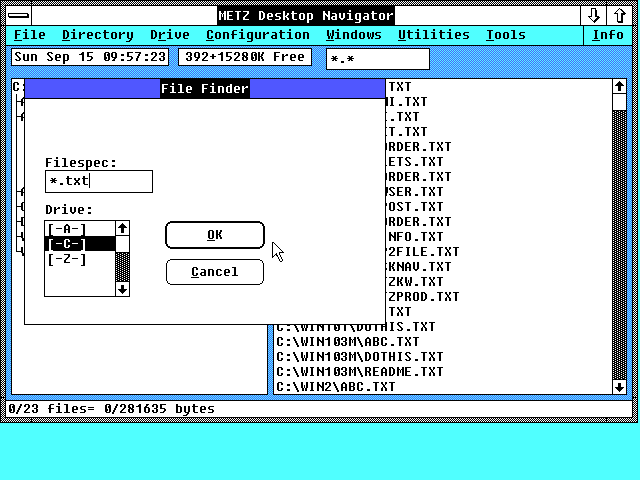
Task: Click OK in File Finder dialog
Action: 215,235
